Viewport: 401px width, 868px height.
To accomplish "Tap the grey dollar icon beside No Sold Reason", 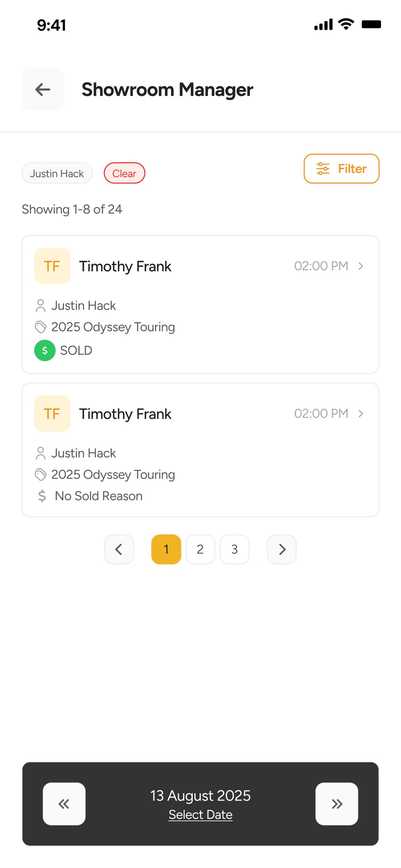I will pos(42,496).
